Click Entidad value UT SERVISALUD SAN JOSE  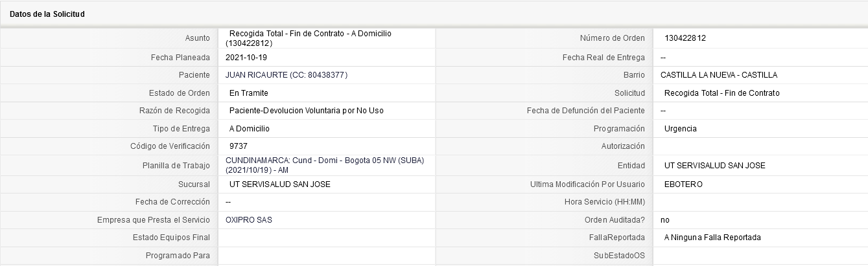714,166
